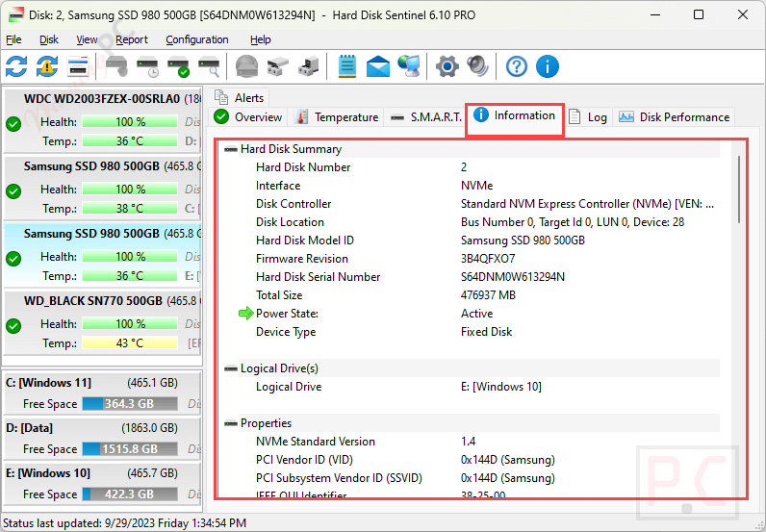Open the View menu
766x532 pixels.
[x=87, y=39]
